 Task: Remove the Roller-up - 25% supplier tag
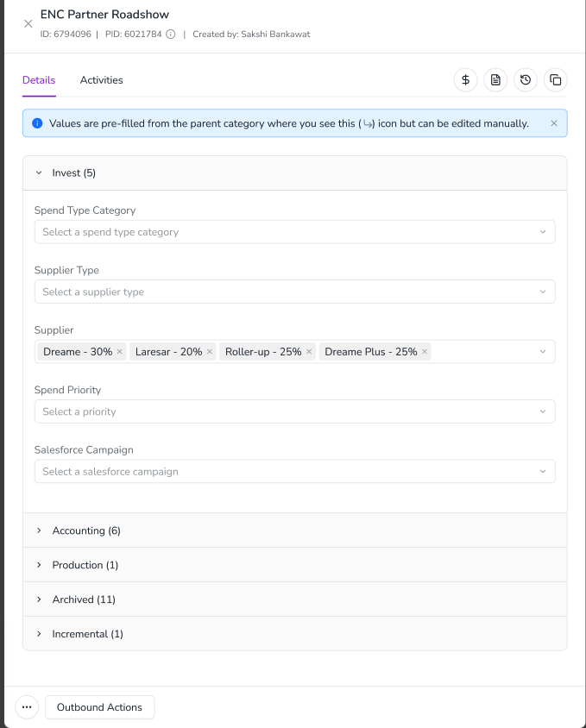tap(309, 351)
